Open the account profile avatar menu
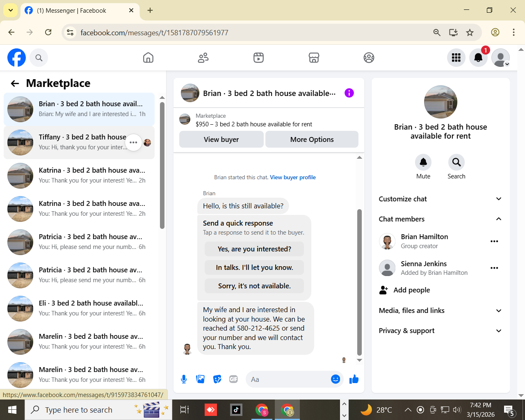Viewport: 525px width, 420px height. click(x=500, y=58)
